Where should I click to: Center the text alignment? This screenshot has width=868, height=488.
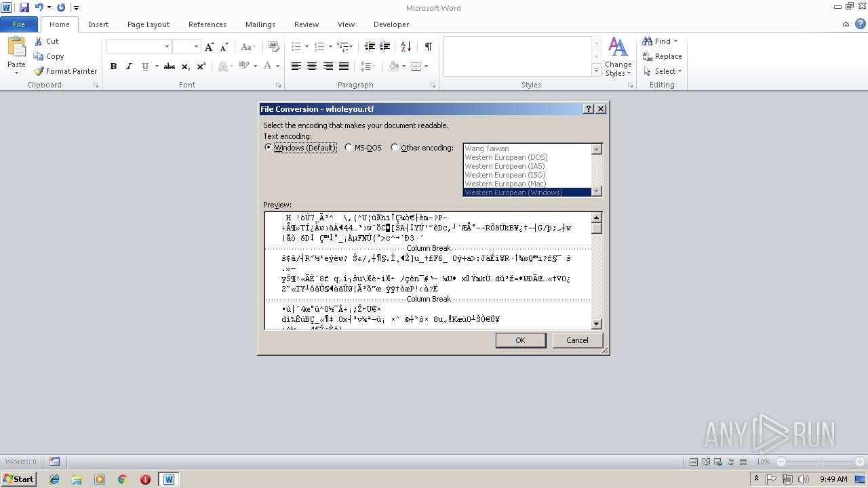[312, 66]
